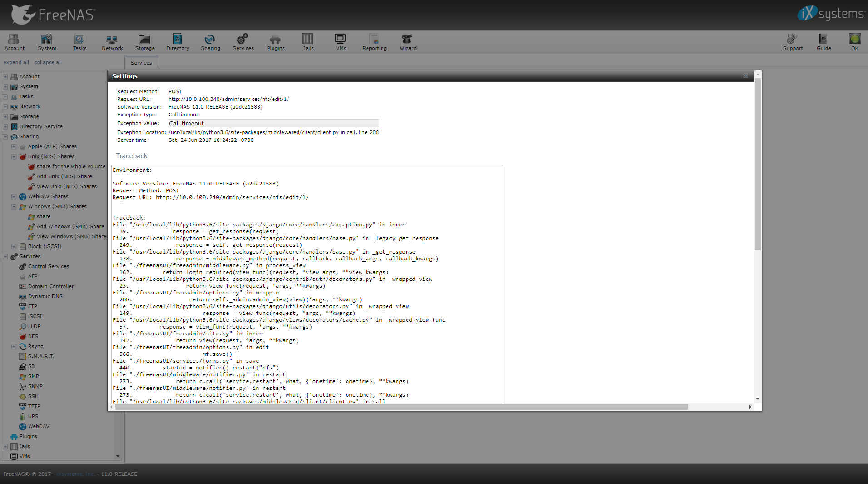Expand Apple (AFP) Shares node
This screenshot has width=868, height=484.
(14, 146)
